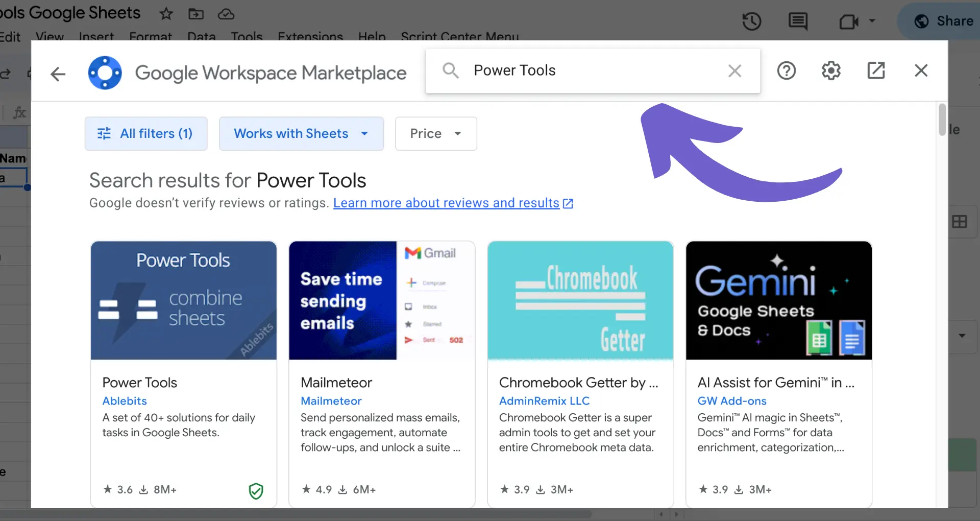Open the Format menu in Sheets
Screen dimensions: 980x521
(x=151, y=37)
